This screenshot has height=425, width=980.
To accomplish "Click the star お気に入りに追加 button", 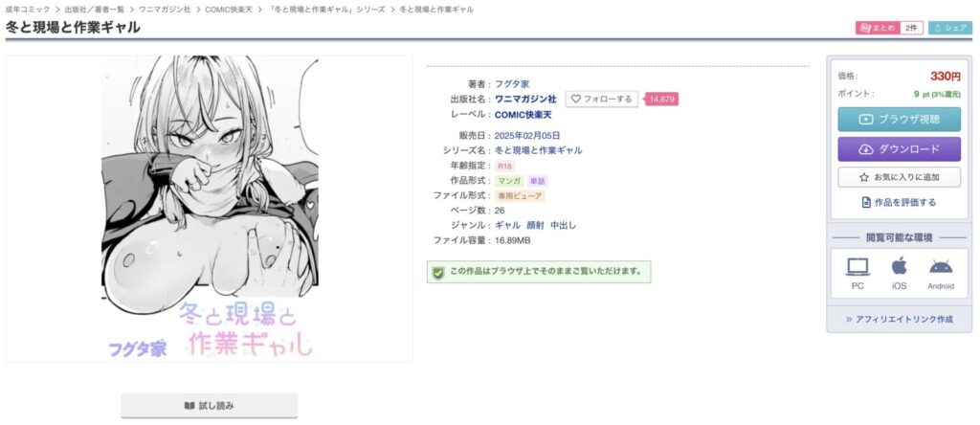I will [x=899, y=177].
